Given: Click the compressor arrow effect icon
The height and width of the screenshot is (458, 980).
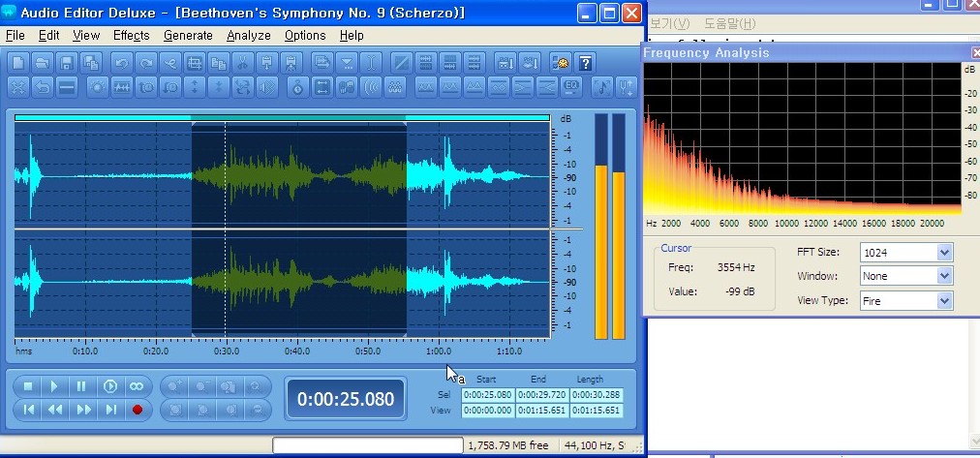Looking at the screenshot, I should (523, 87).
